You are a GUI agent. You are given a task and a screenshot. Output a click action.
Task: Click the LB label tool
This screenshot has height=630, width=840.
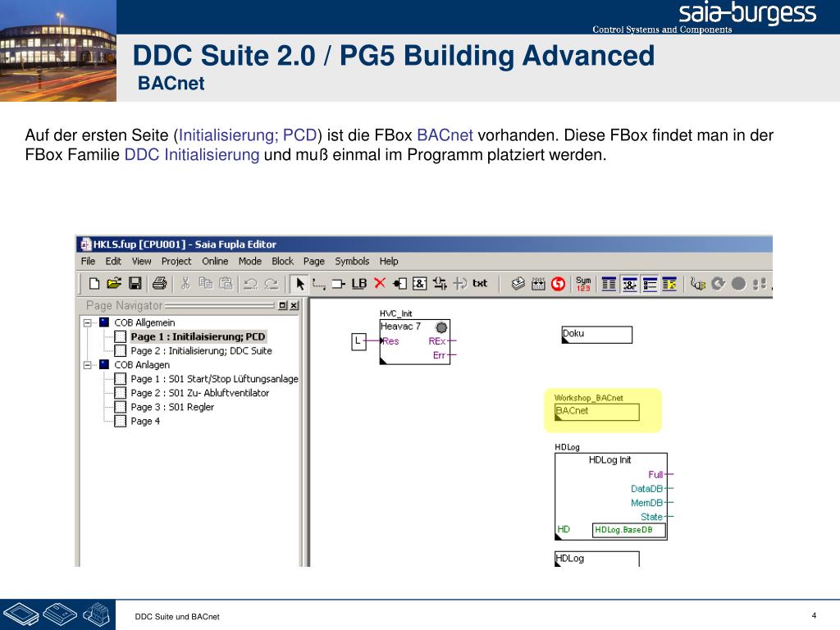click(359, 284)
